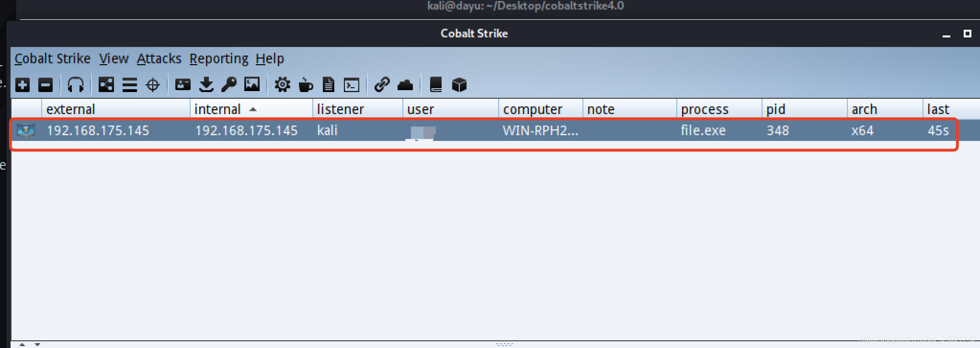Click the connect to team server plus icon
The height and width of the screenshot is (348, 980).
23,85
